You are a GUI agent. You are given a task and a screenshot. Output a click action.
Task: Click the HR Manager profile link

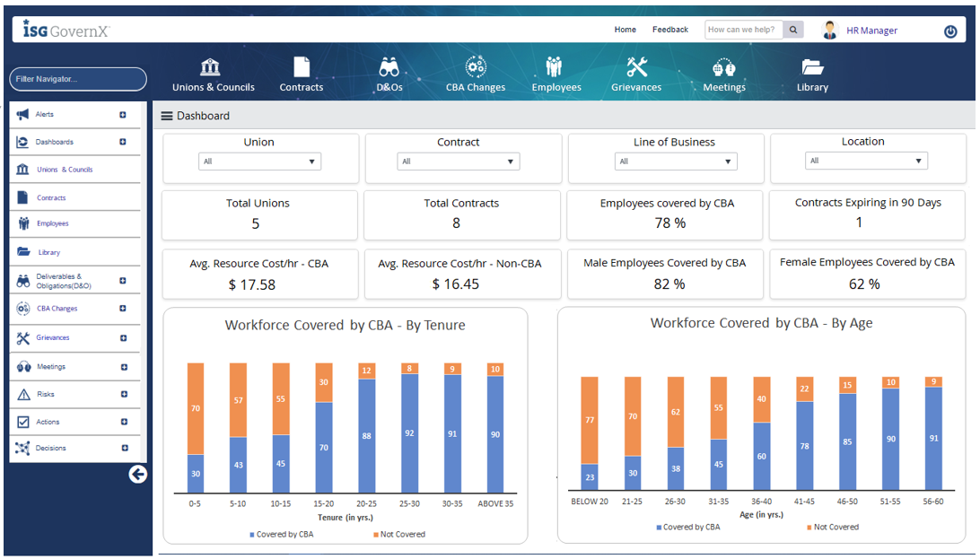(871, 31)
